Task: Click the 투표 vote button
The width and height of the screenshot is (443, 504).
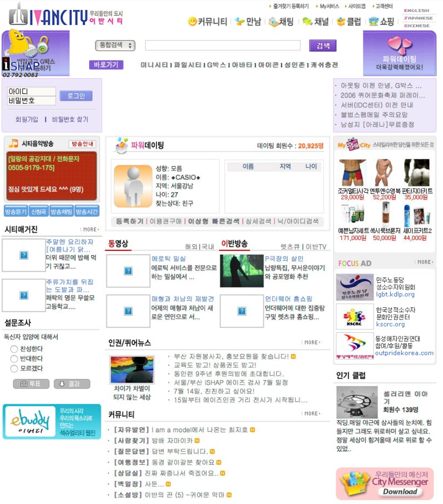Action: tap(31, 384)
